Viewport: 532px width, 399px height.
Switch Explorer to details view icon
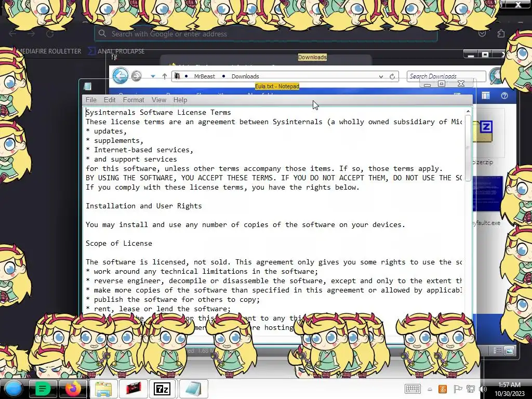coord(497,351)
